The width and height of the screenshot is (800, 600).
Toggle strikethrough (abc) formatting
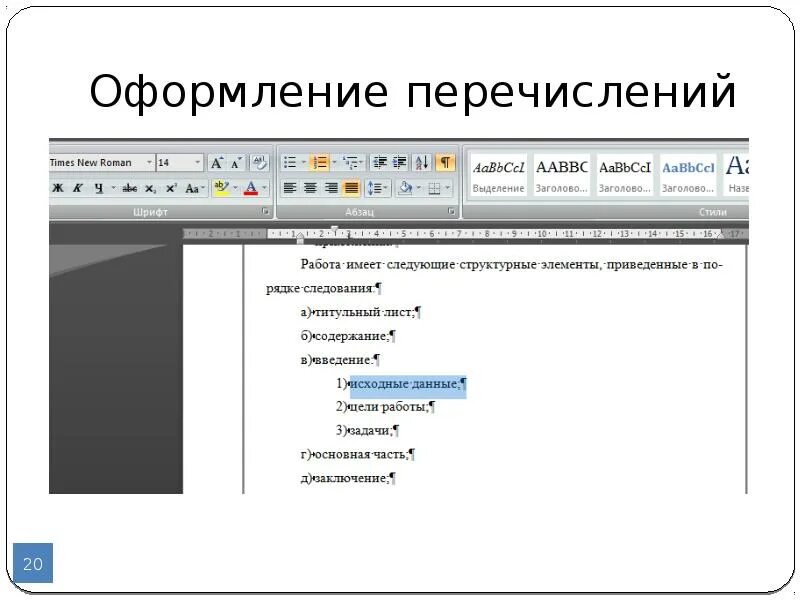click(130, 188)
